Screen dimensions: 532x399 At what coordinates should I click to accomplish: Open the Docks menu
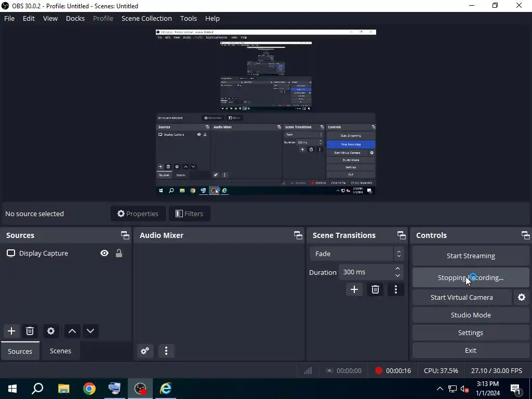pyautogui.click(x=75, y=18)
